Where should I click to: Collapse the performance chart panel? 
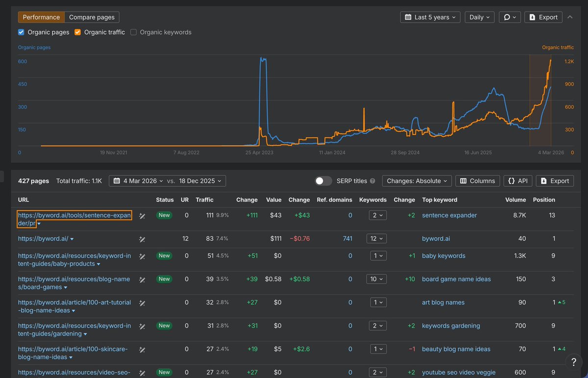570,17
